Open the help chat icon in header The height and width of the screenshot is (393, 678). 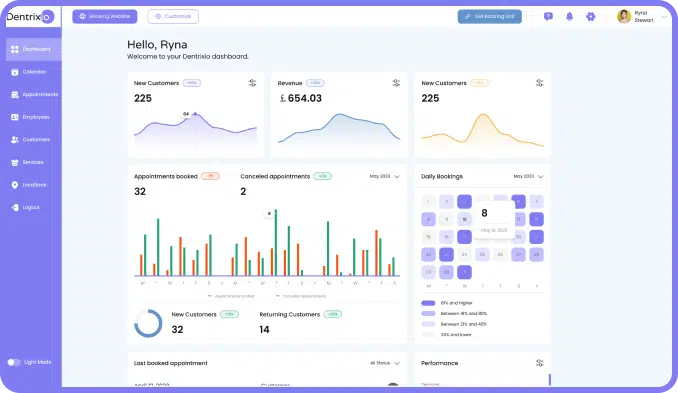tap(548, 16)
